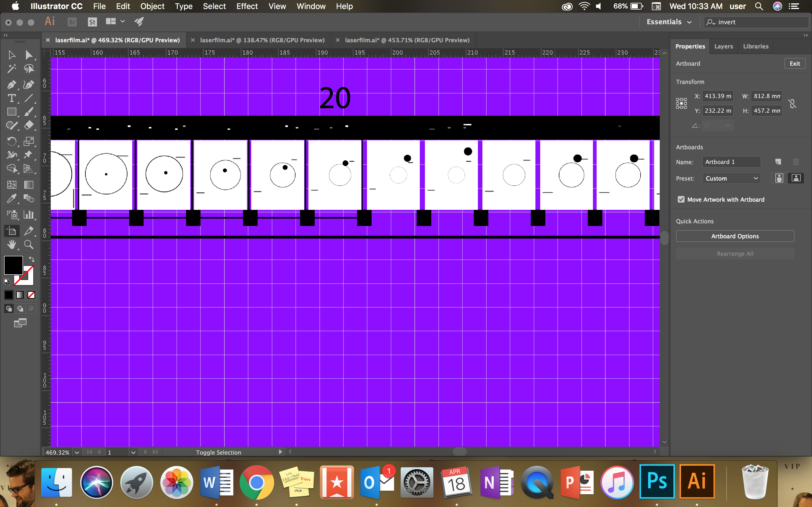Switch to Layers panel tab
The width and height of the screenshot is (812, 507).
tap(723, 46)
